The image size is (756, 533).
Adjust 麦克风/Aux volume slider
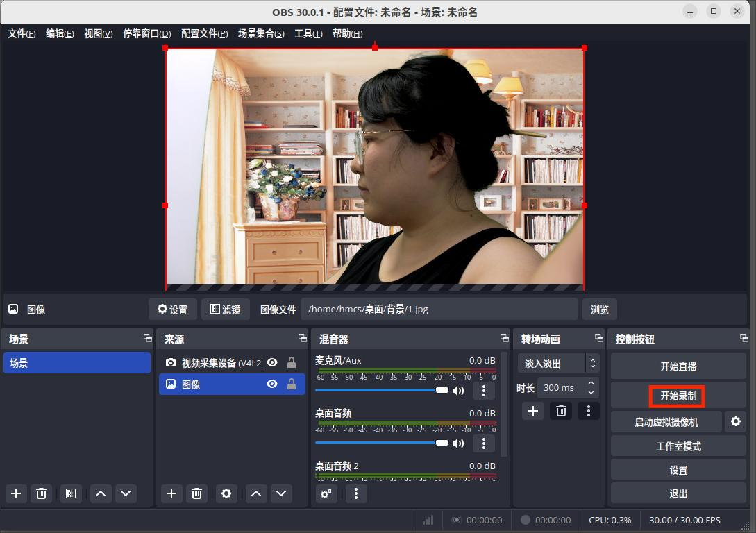(x=381, y=390)
